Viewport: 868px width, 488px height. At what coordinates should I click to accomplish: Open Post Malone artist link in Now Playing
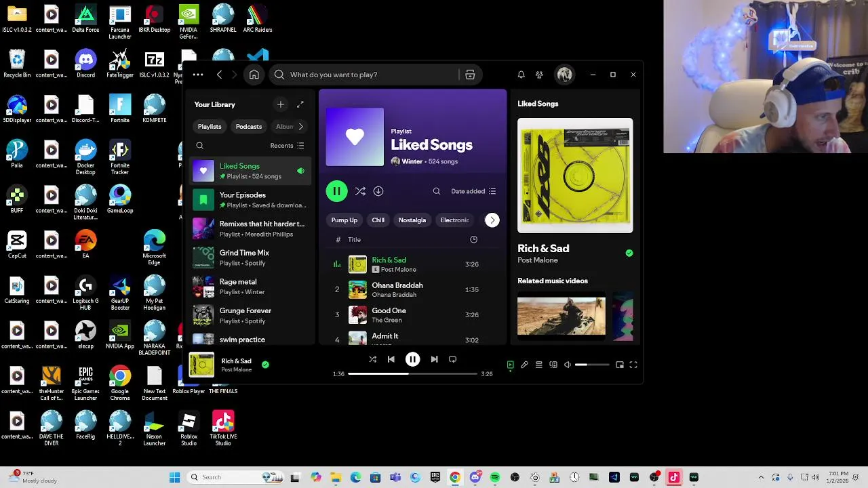coord(538,260)
